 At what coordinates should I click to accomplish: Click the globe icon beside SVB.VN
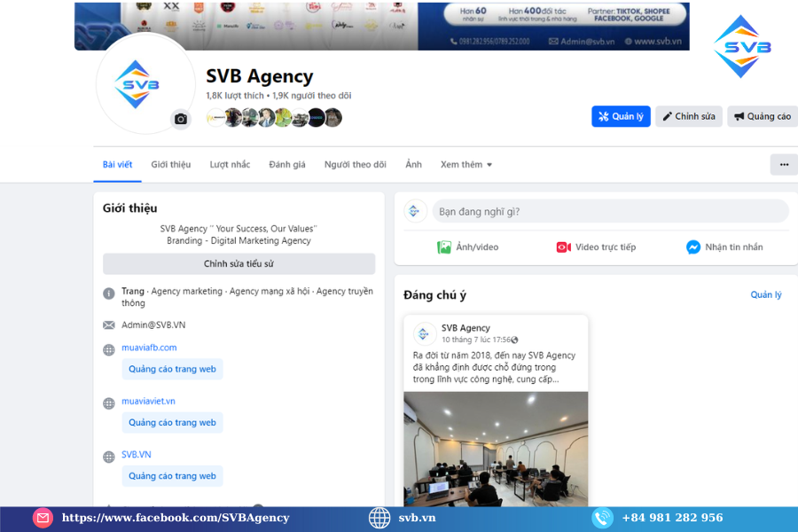coord(109,458)
